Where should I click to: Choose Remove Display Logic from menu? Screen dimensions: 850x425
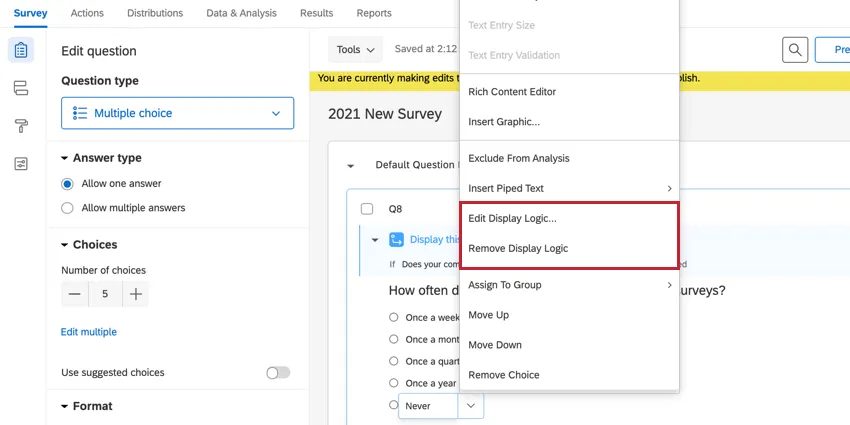[x=518, y=248]
